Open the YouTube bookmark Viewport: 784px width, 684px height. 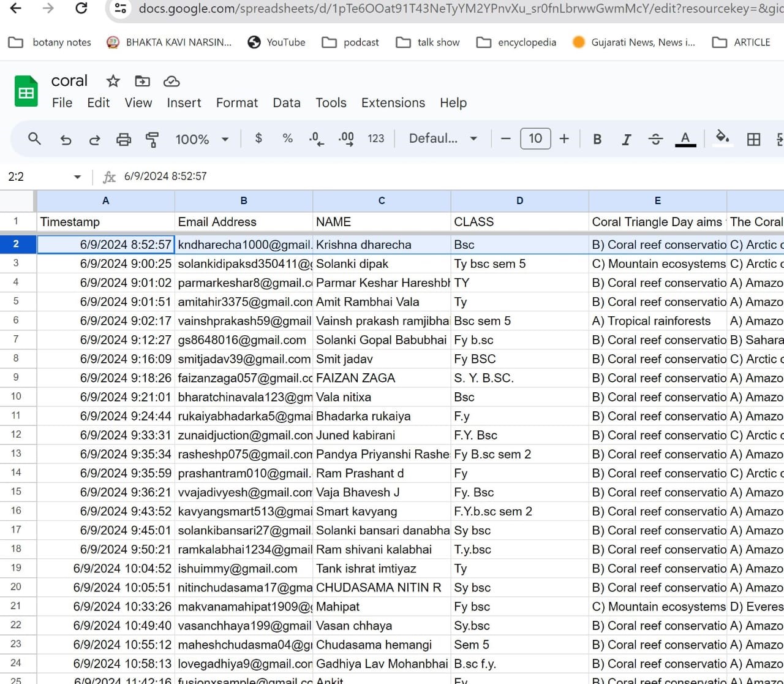pos(276,42)
